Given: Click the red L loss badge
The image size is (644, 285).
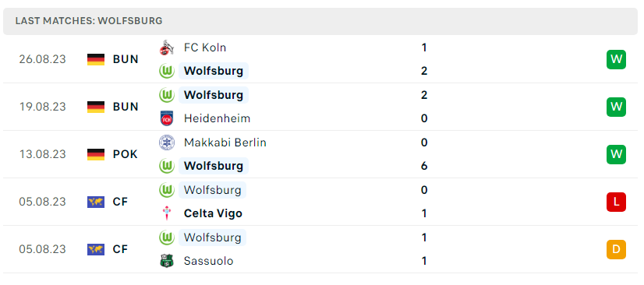Looking at the screenshot, I should coord(616,202).
